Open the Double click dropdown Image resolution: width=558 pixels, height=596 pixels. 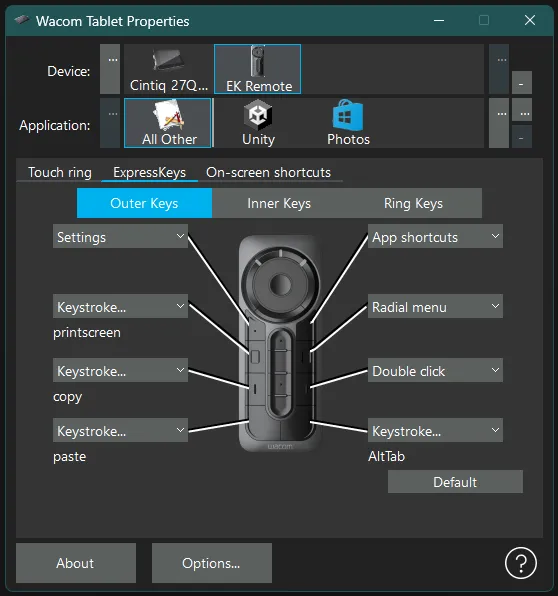(435, 370)
